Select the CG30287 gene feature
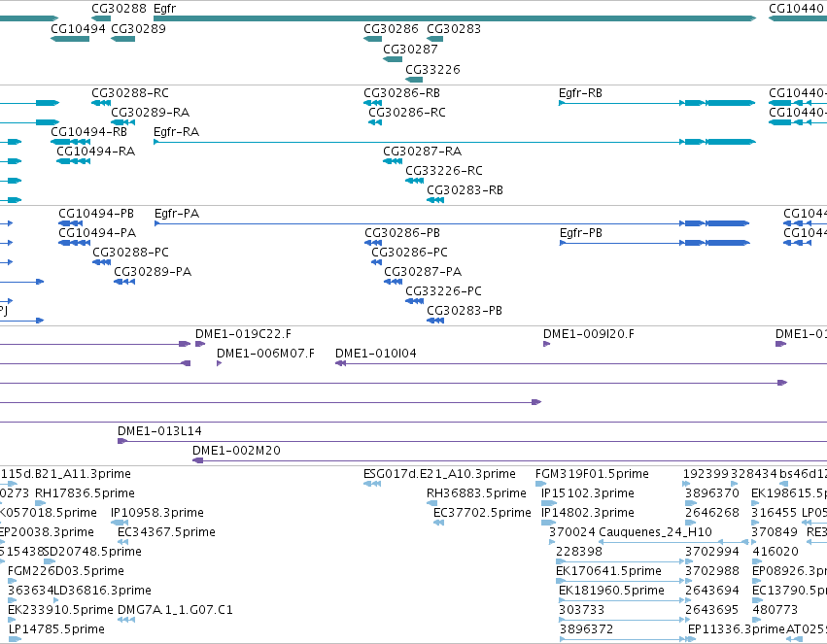 click(x=393, y=59)
